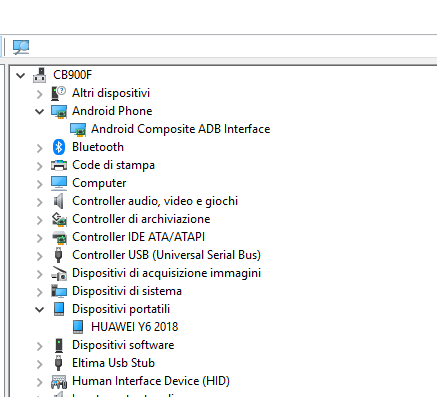Image resolution: width=437 pixels, height=397 pixels.
Task: Collapse Dispositivi portatili category
Action: 40,310
